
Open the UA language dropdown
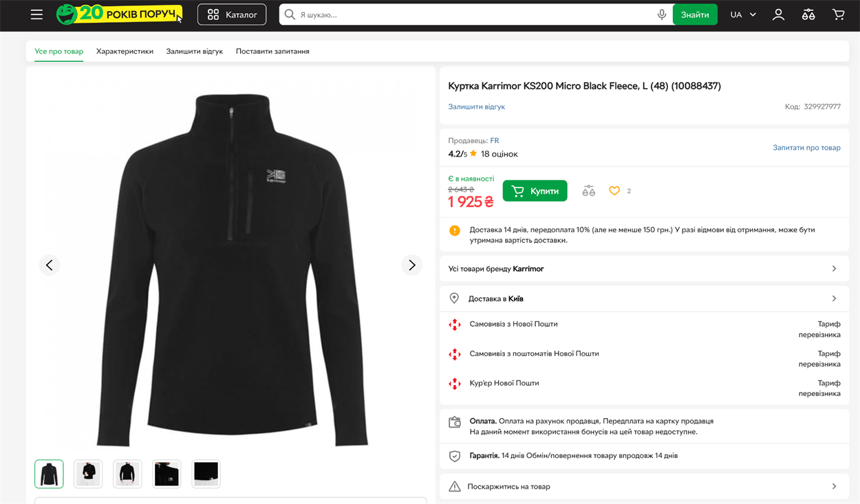point(743,14)
